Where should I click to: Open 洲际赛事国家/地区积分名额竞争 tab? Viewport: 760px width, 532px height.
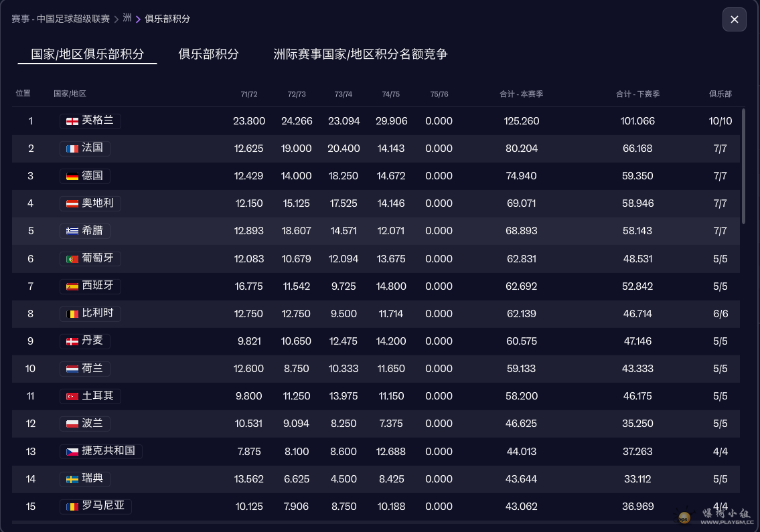(x=360, y=54)
